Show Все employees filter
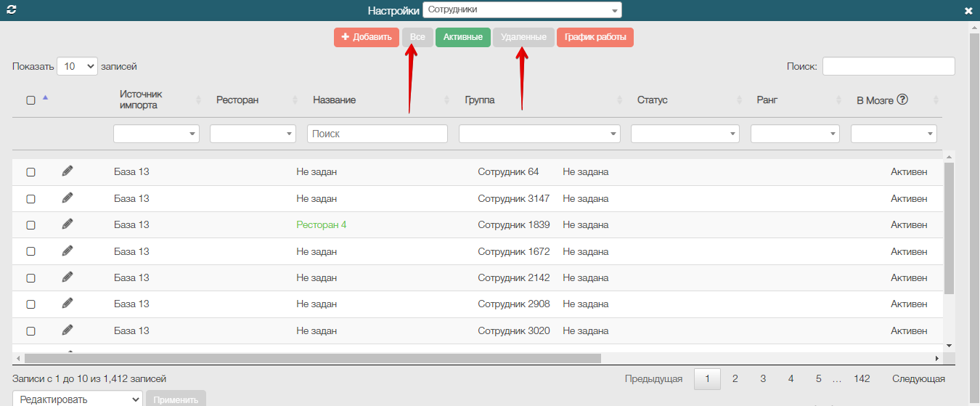Screen dimensions: 980x406 (x=417, y=37)
